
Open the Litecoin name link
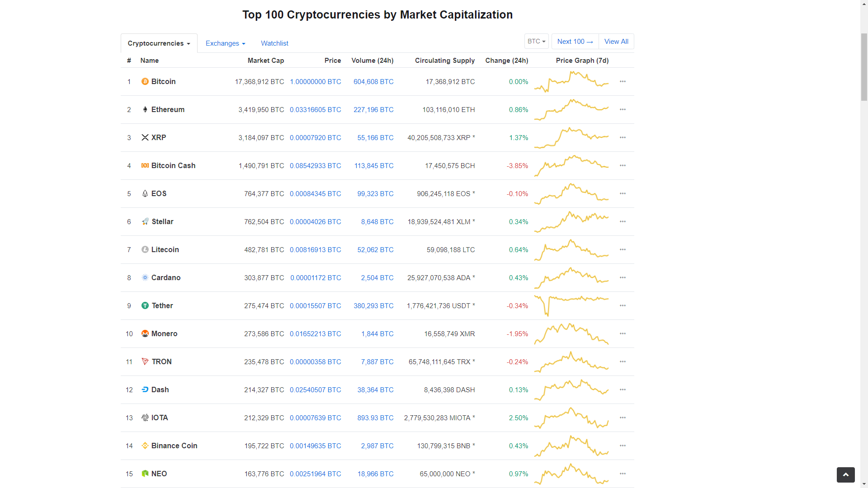165,249
